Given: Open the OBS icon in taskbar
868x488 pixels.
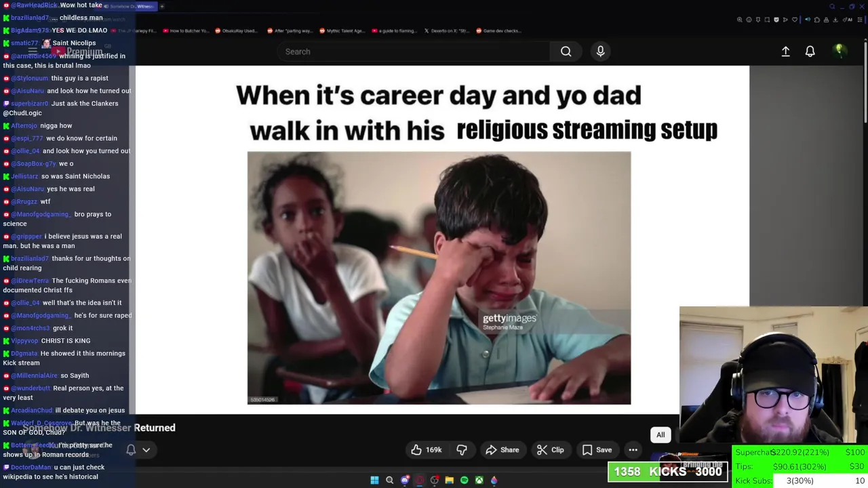Looking at the screenshot, I should [435, 480].
